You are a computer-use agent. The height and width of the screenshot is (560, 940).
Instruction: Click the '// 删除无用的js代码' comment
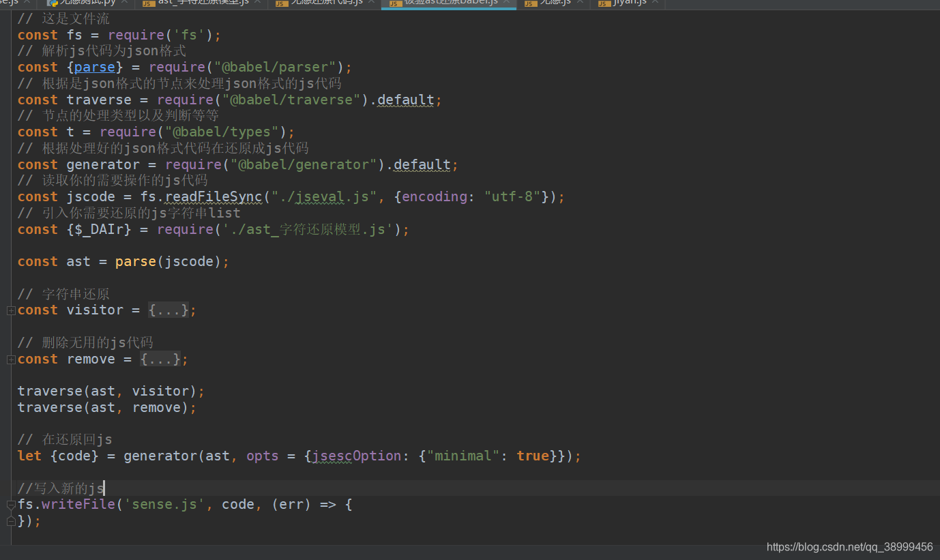click(85, 342)
